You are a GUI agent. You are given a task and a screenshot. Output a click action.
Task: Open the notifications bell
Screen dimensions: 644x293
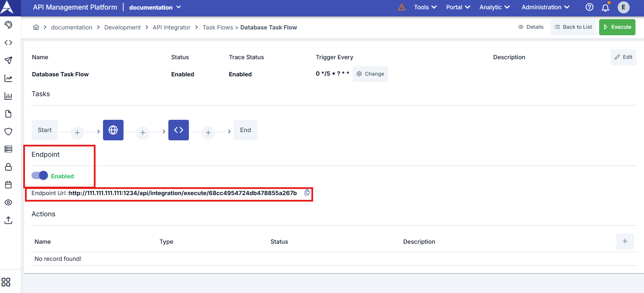[605, 7]
